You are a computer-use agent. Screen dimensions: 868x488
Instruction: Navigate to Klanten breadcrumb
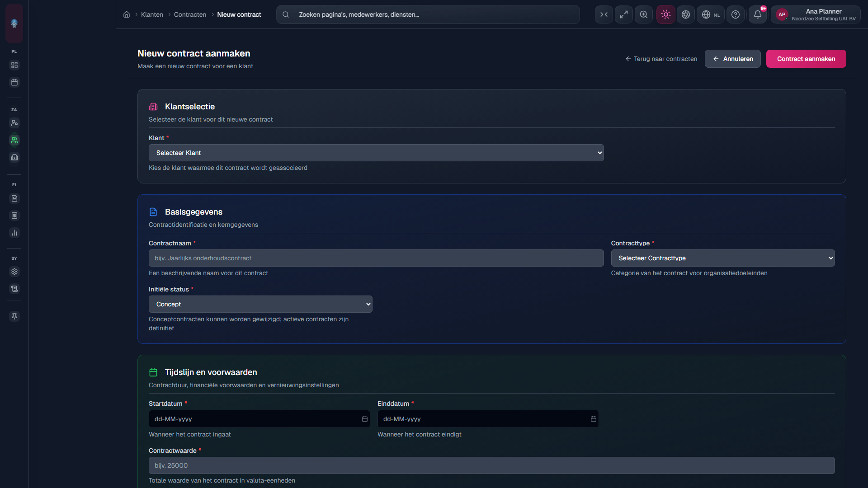[x=152, y=14]
